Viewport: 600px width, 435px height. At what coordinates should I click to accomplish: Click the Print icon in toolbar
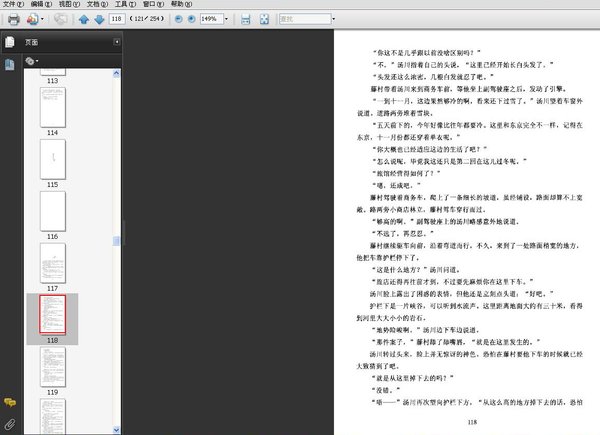(x=14, y=19)
